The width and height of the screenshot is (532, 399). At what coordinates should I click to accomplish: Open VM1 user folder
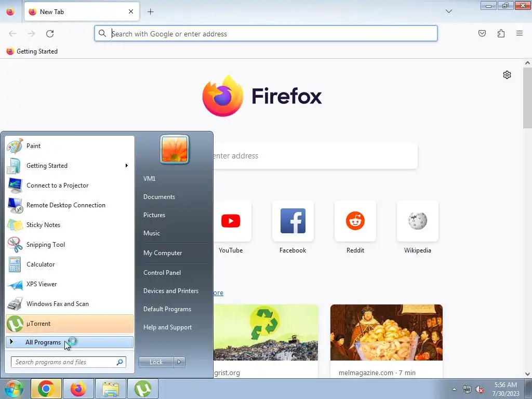pos(149,179)
